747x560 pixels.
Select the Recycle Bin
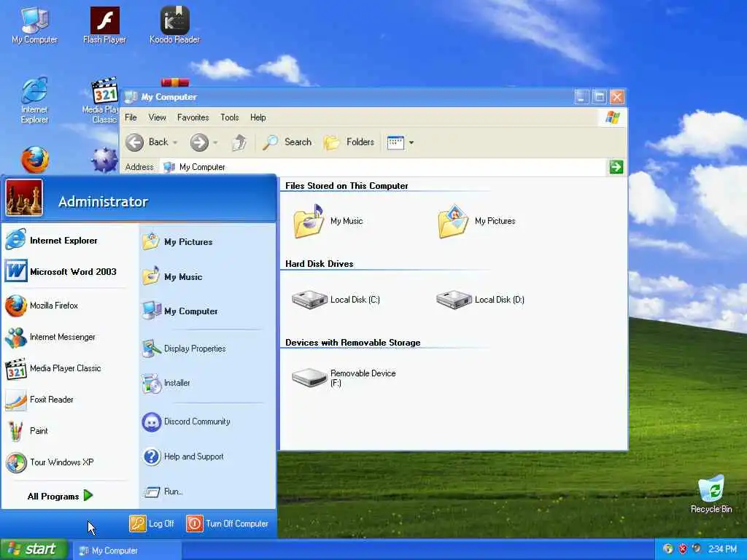(x=711, y=494)
